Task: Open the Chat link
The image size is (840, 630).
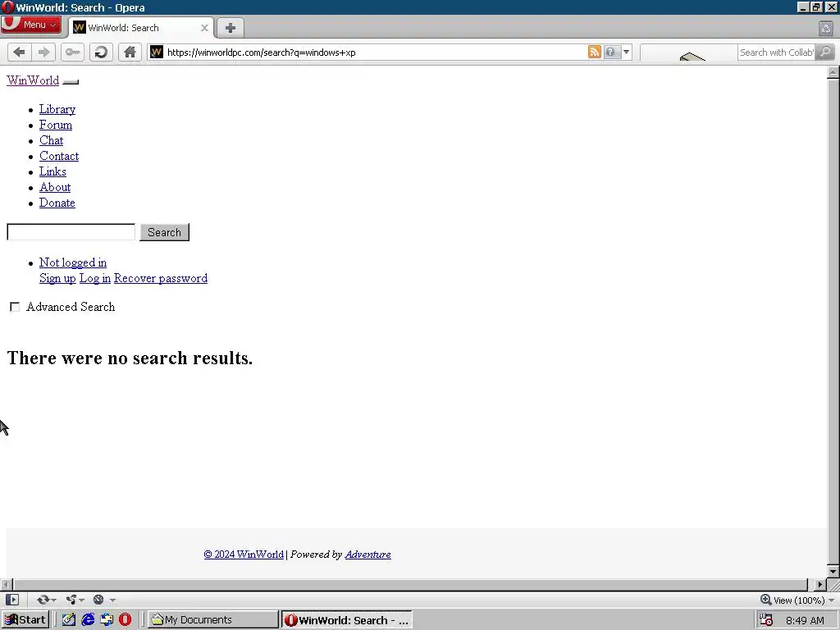Action: [52, 140]
